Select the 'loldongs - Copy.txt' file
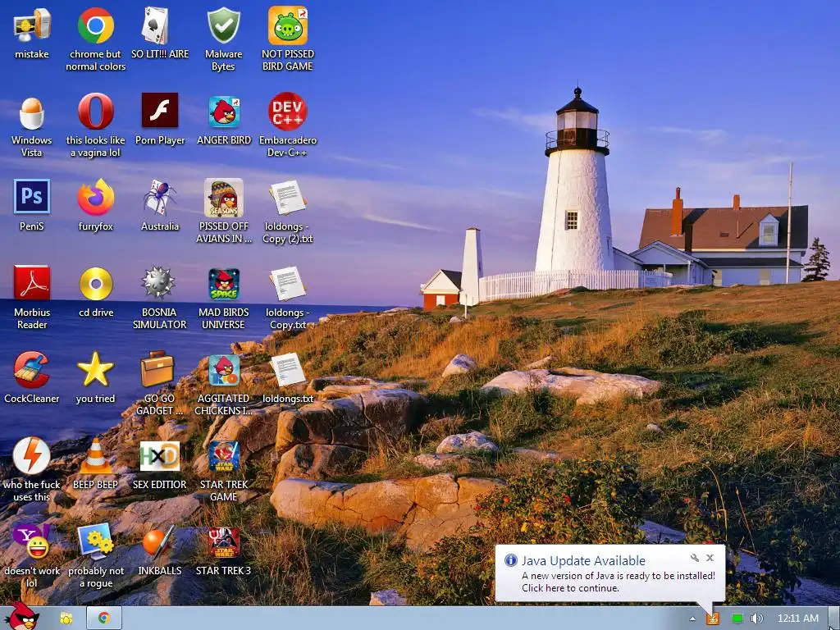Image resolution: width=840 pixels, height=630 pixels. (x=288, y=283)
